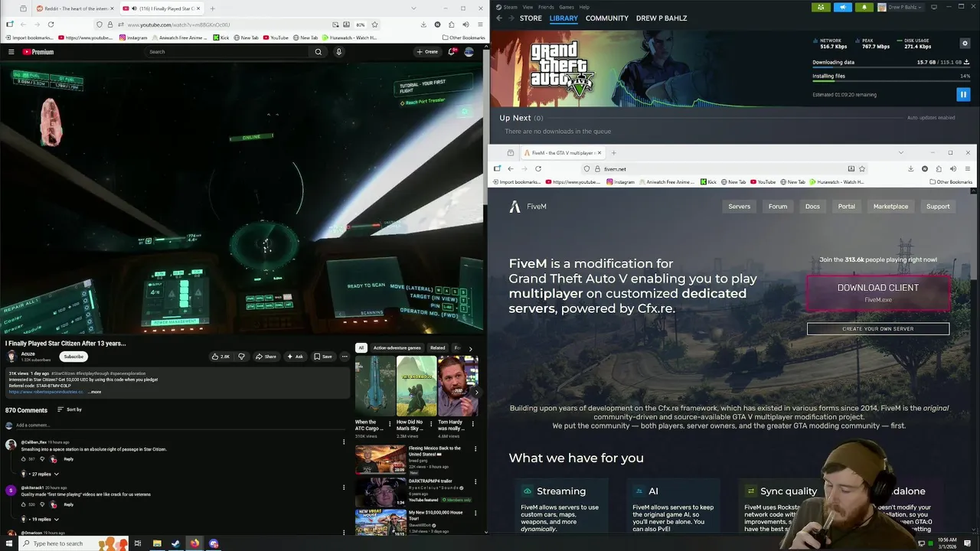Viewport: 980px width, 551px height.
Task: Click DOWNLOAD CLIENT FiveM.exe button
Action: pos(877,292)
